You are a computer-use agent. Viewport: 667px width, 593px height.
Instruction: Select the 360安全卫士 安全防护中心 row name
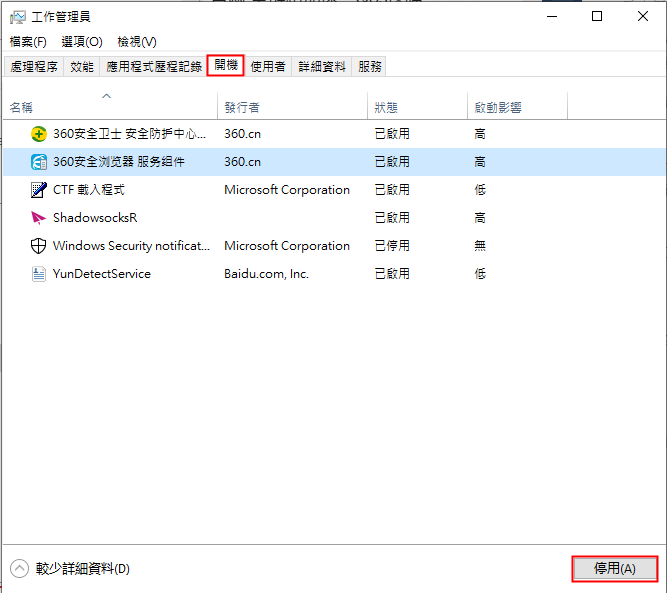click(129, 134)
